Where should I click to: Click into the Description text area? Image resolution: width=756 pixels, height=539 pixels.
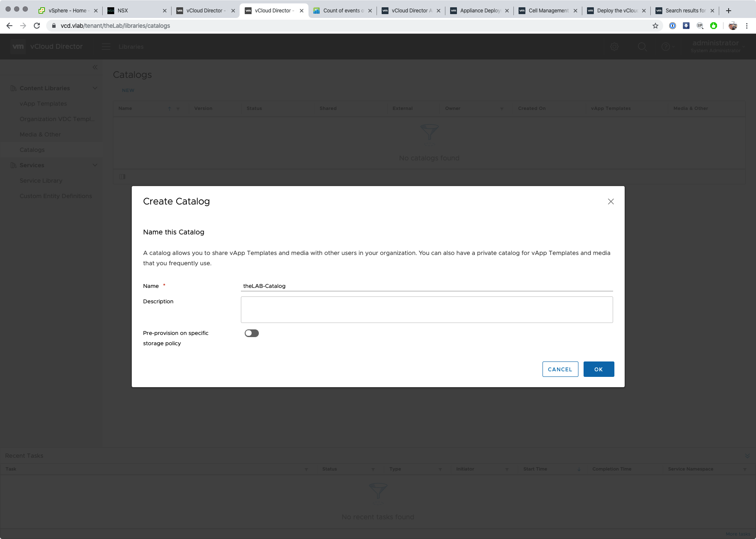pyautogui.click(x=427, y=310)
